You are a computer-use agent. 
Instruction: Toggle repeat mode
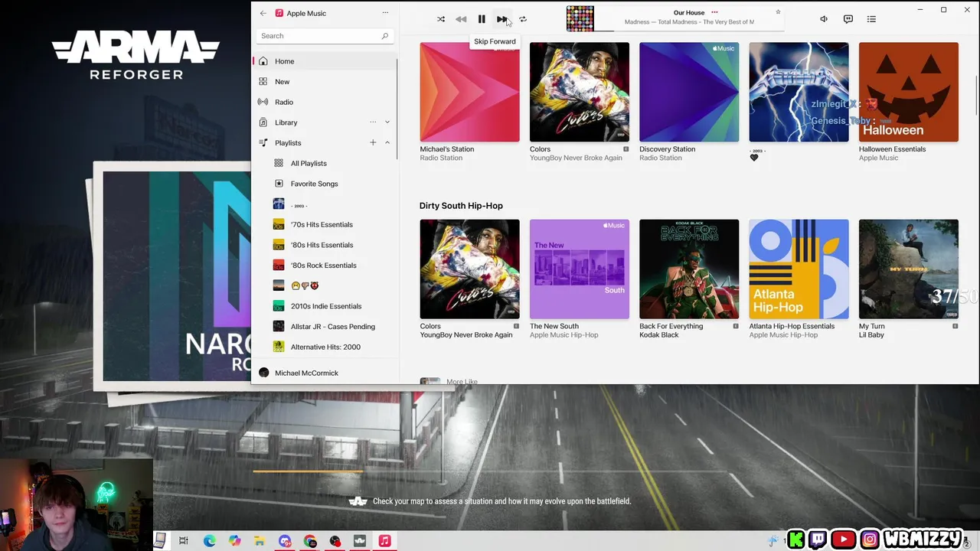point(523,19)
